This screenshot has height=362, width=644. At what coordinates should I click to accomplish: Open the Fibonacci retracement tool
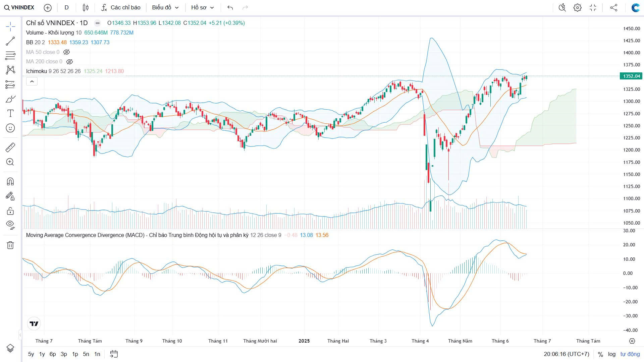pos(10,55)
